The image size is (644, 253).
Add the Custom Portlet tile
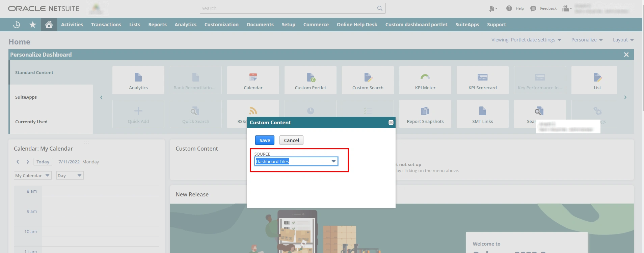click(x=310, y=80)
